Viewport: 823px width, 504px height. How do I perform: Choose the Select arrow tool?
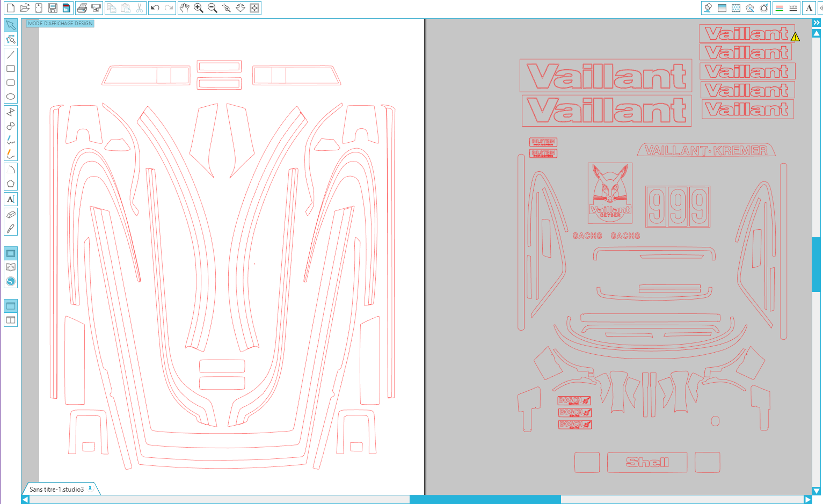point(11,25)
